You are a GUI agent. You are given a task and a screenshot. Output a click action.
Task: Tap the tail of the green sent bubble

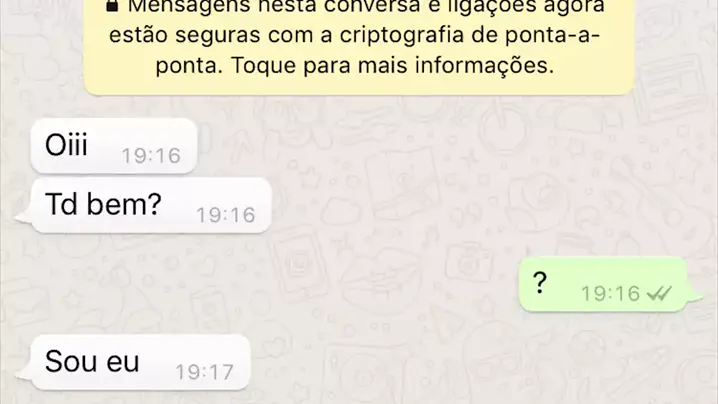tap(695, 297)
